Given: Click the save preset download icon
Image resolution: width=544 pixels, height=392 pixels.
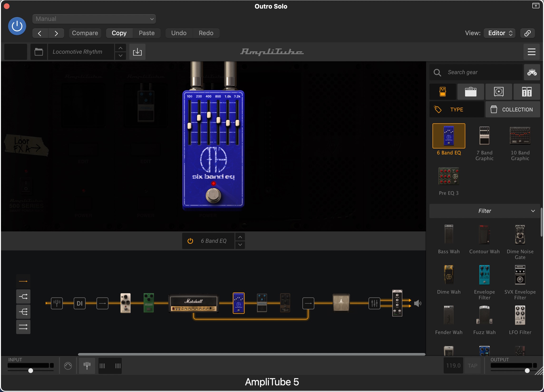Looking at the screenshot, I should click(137, 52).
